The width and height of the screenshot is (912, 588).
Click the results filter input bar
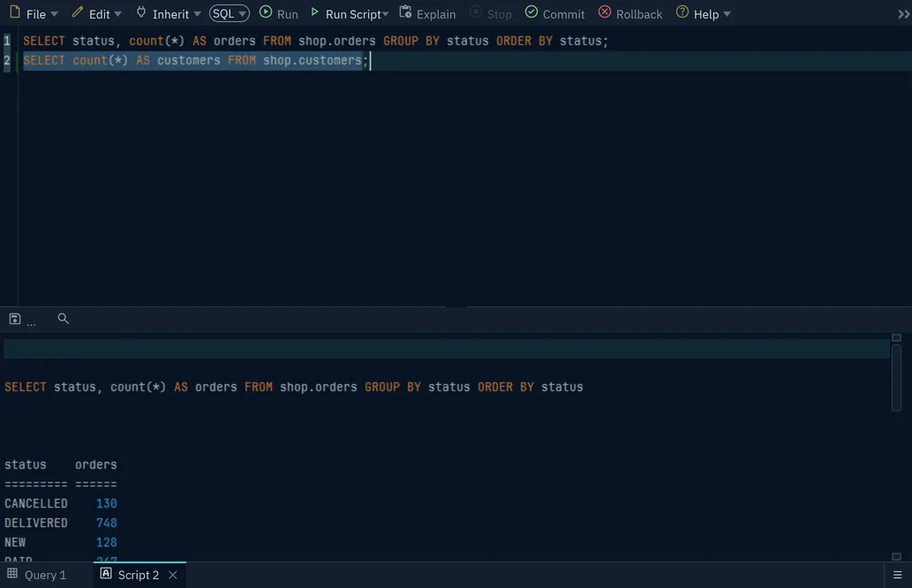(x=447, y=349)
